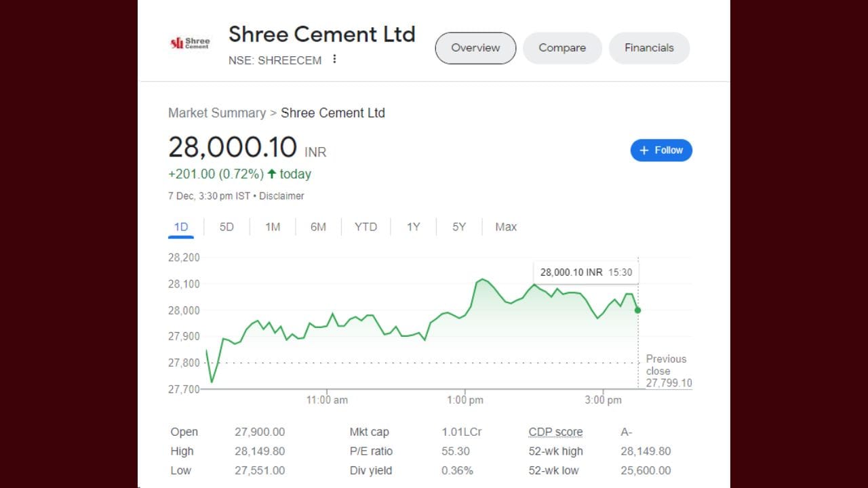Select the 1D chart range
This screenshot has height=488, width=868.
click(181, 227)
